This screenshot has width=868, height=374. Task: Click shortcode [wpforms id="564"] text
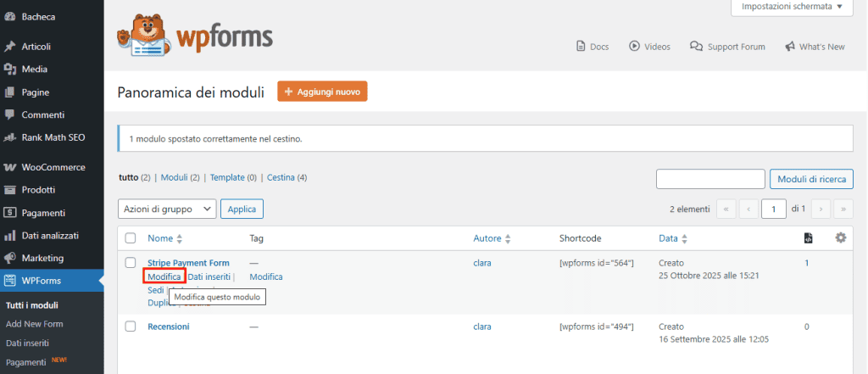click(x=596, y=263)
